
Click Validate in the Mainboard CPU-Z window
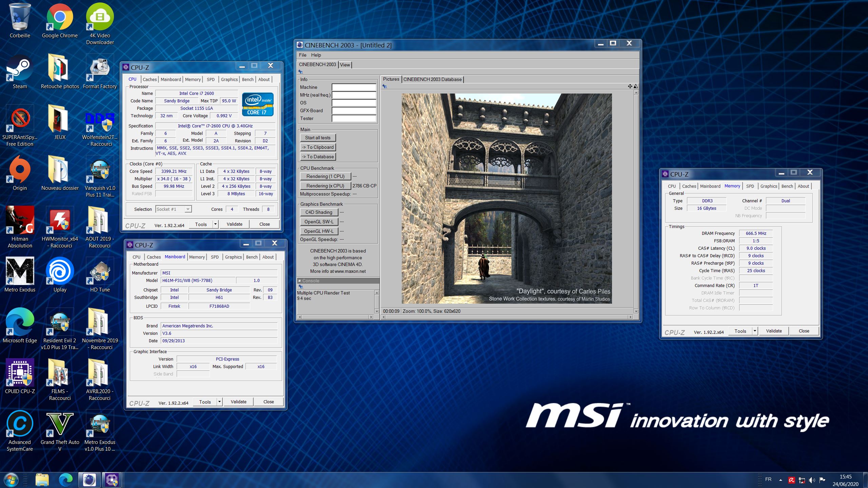pos(238,402)
